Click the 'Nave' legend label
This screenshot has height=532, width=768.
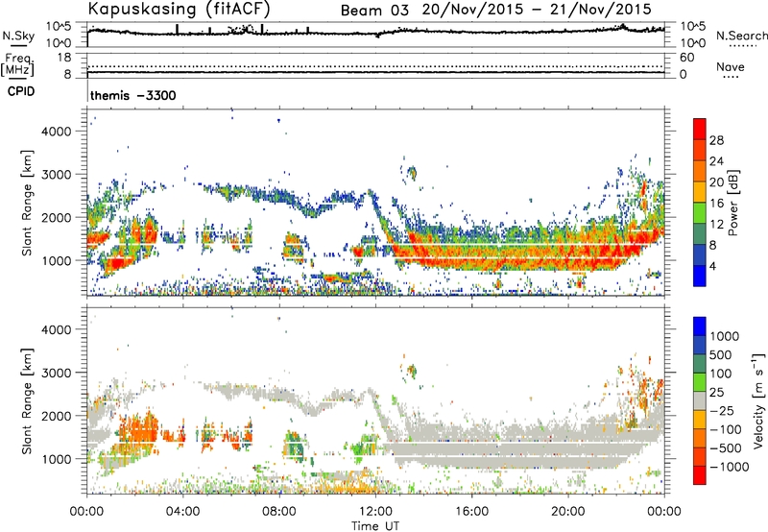coord(731,66)
